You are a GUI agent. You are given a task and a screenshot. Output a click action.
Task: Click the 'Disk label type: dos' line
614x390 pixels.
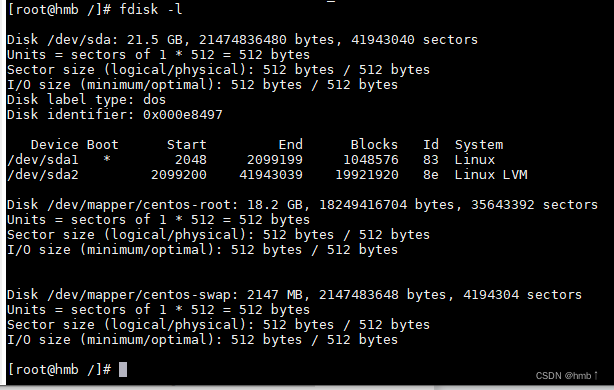(x=87, y=99)
